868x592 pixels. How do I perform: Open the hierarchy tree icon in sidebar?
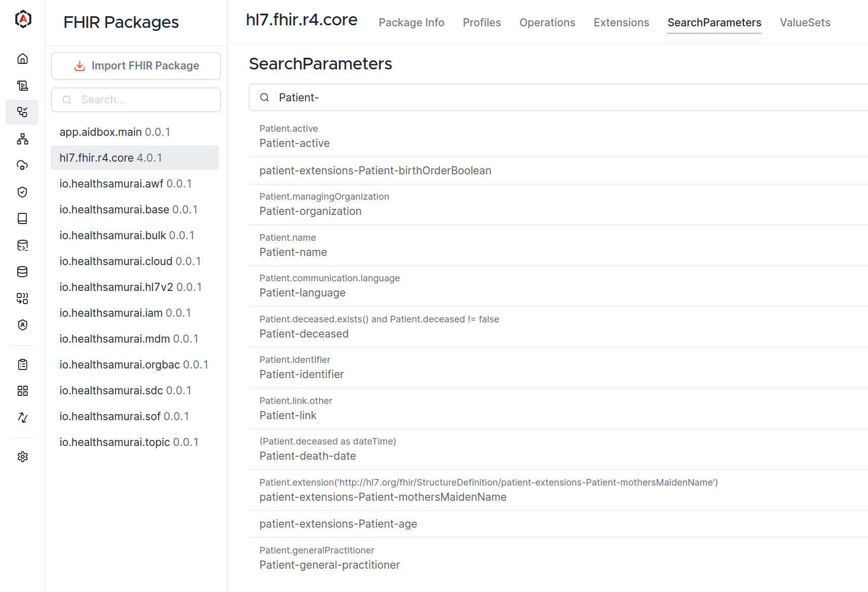(22, 139)
